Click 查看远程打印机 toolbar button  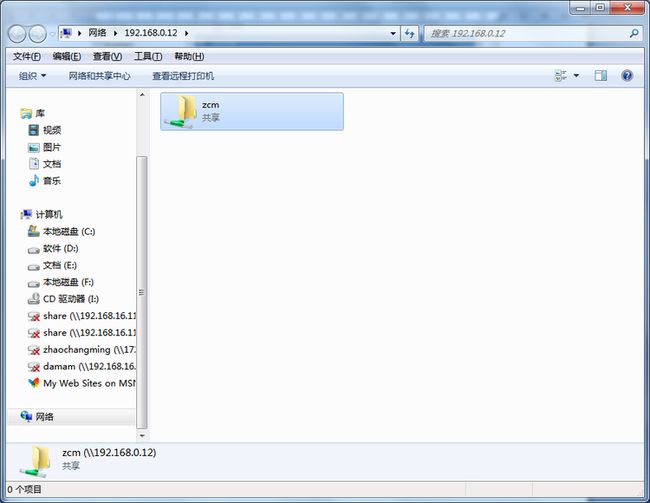click(183, 76)
